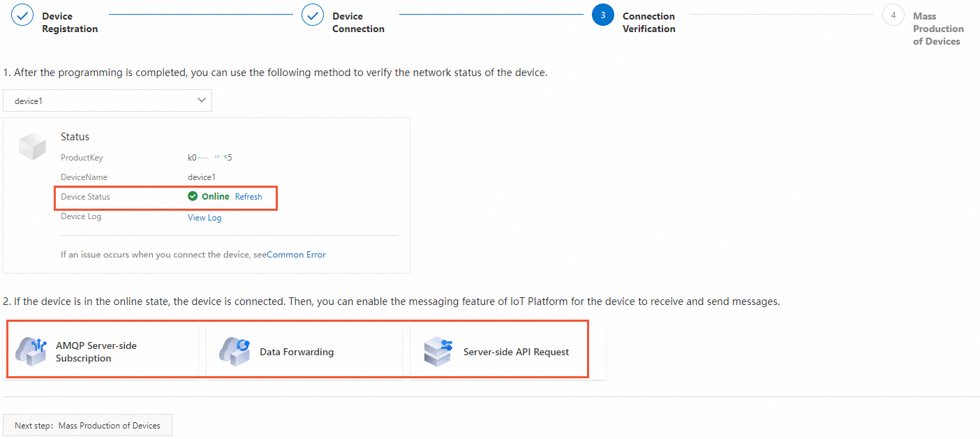Click the AMQP Server-side Subscription cloud icon
The image size is (980, 439).
[31, 352]
